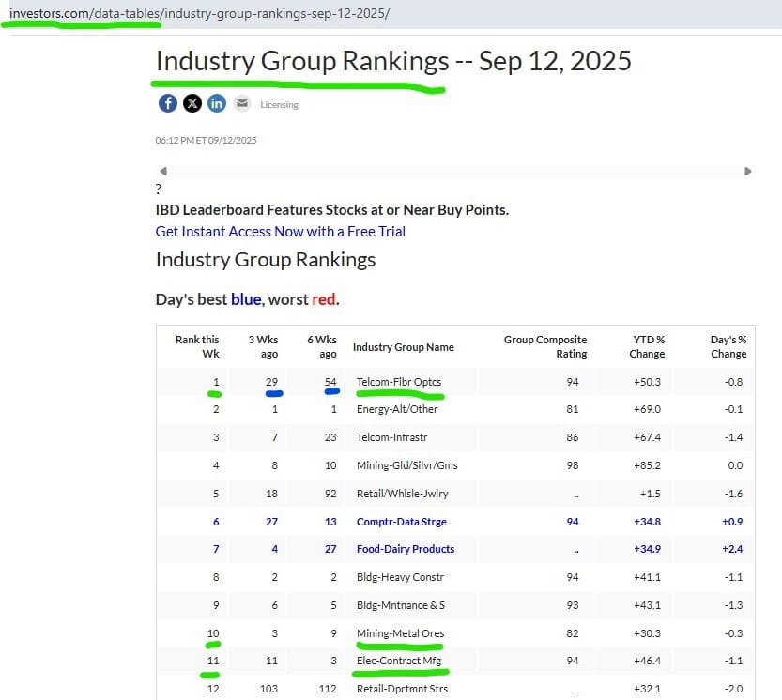Share the article by email
The height and width of the screenshot is (700, 782).
click(x=242, y=103)
